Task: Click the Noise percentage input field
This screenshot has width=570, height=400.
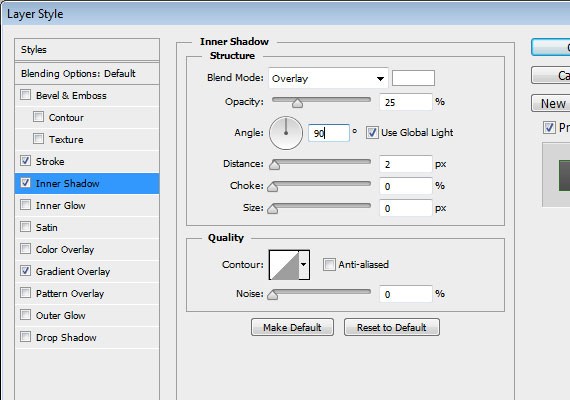Action: pos(406,294)
